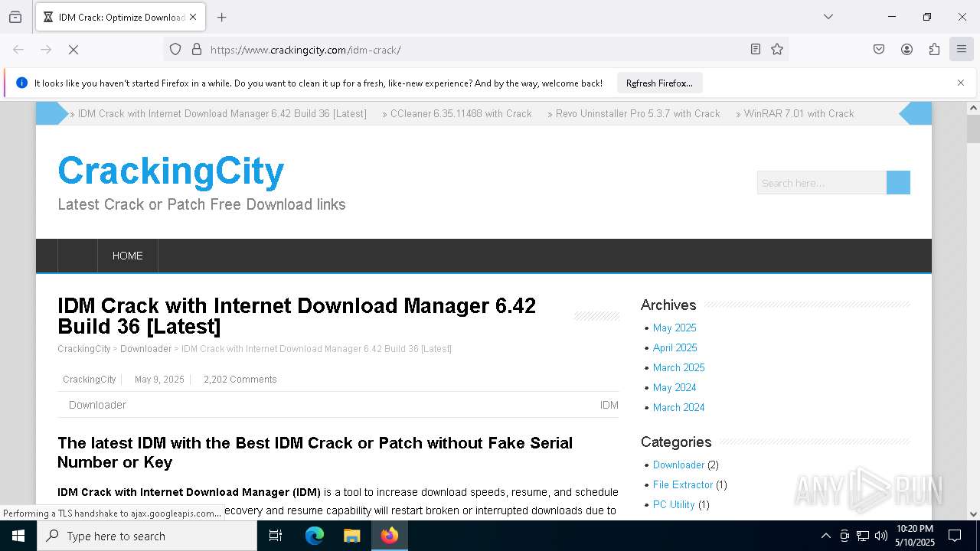The image size is (980, 551).
Task: Focus the Search here... field
Action: point(822,183)
